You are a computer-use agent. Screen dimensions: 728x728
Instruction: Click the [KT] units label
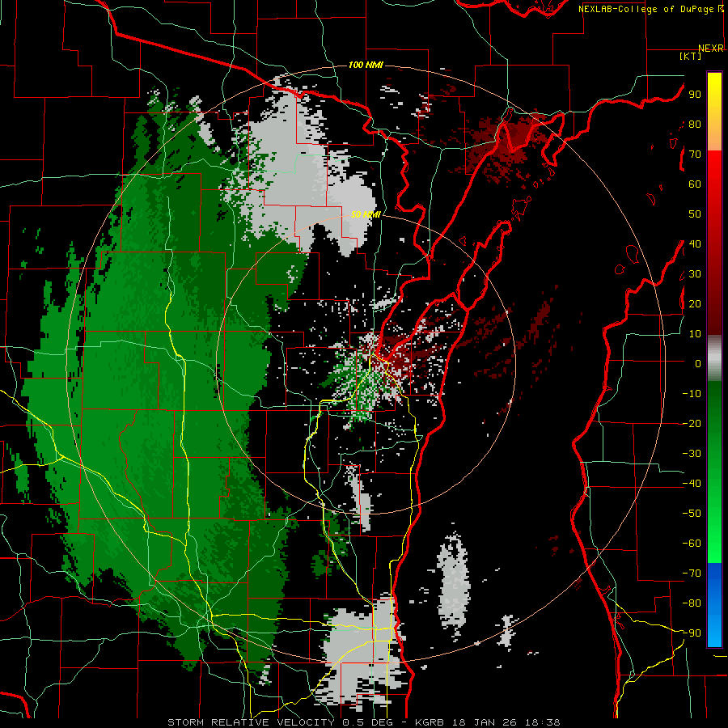pos(690,56)
